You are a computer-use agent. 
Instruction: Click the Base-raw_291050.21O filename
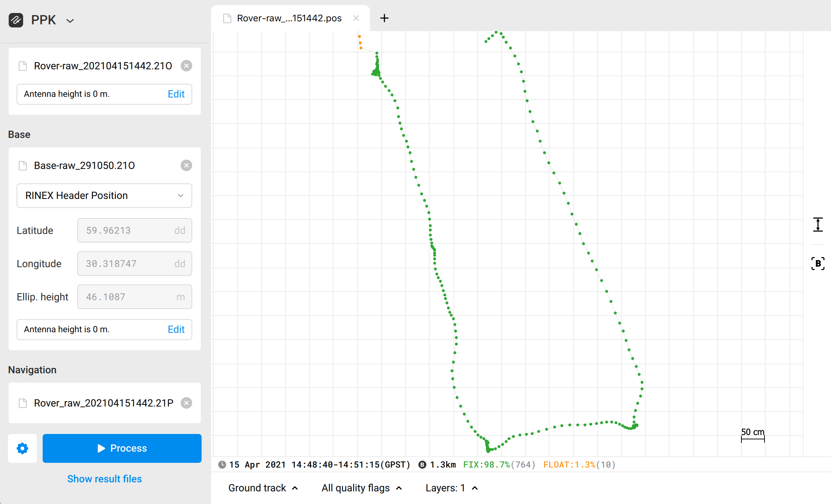(85, 165)
